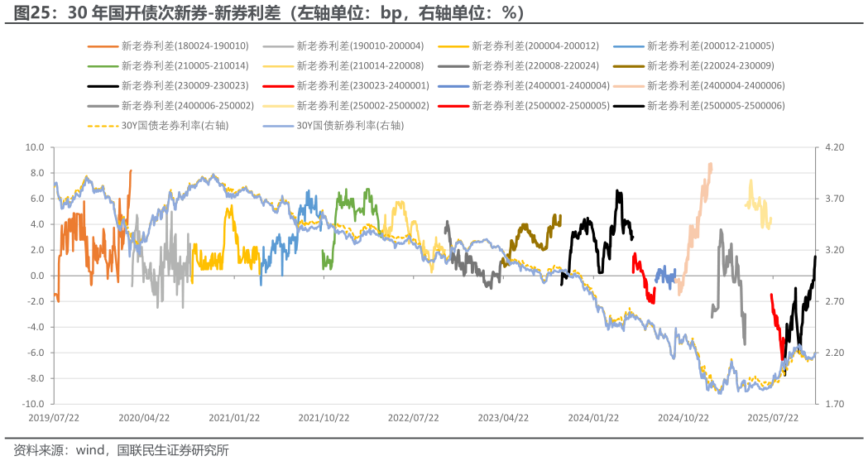Click the brown 220024-230009 legend line marker

click(x=628, y=66)
